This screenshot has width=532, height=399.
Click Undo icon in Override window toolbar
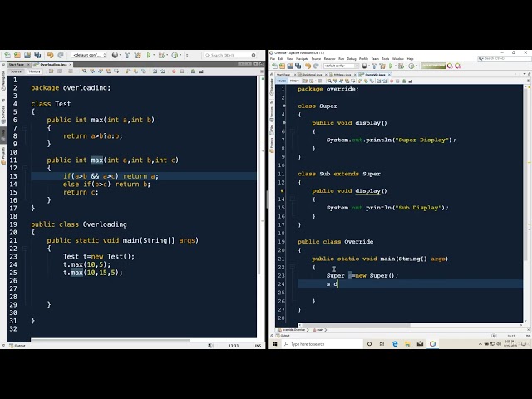click(x=308, y=66)
